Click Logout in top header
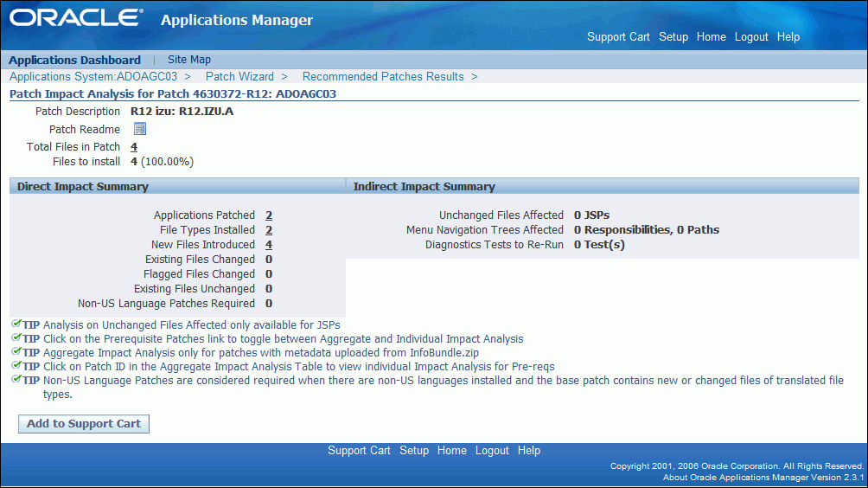Viewport: 868px width, 488px height. pyautogui.click(x=751, y=37)
